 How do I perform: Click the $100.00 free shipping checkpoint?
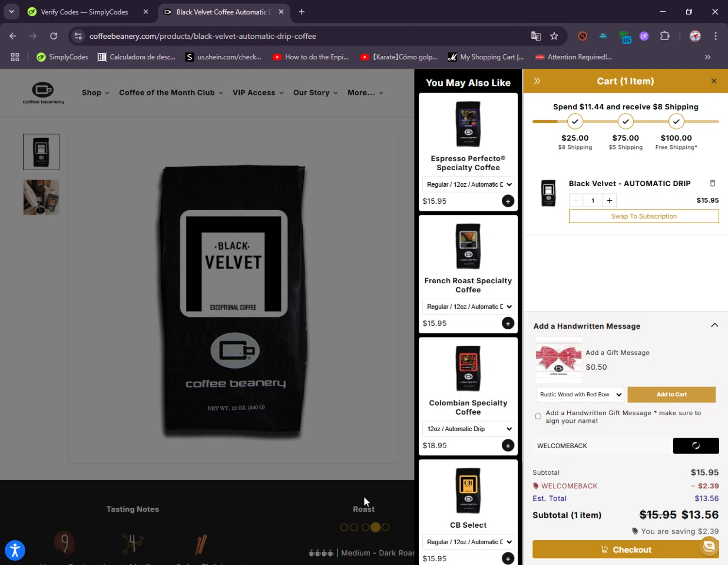[x=676, y=121]
